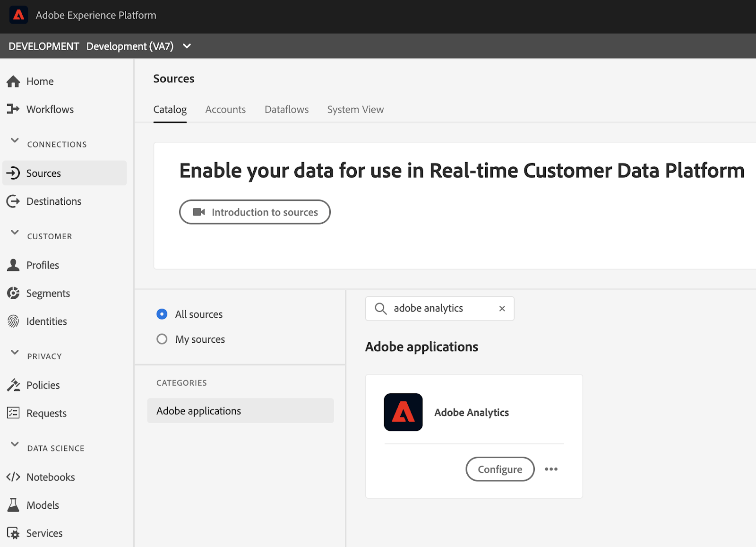Select the Adobe applications category
Viewport: 756px width, 547px height.
click(241, 411)
